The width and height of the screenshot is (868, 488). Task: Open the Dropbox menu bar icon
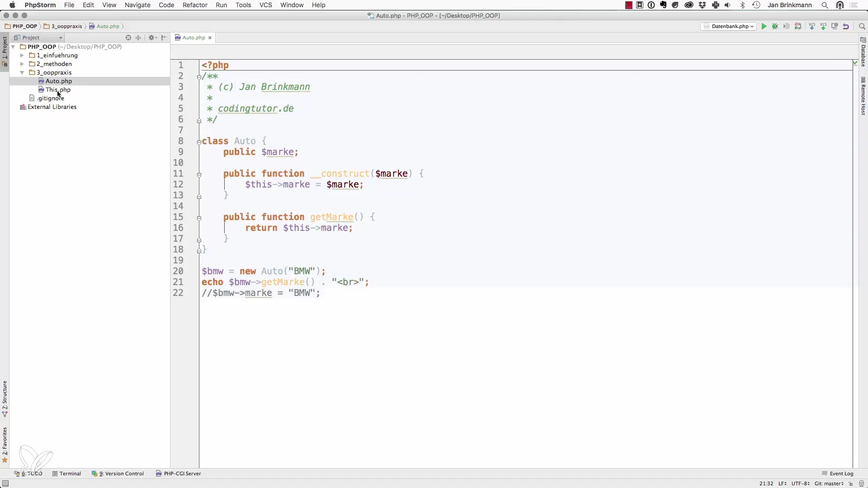tap(703, 5)
